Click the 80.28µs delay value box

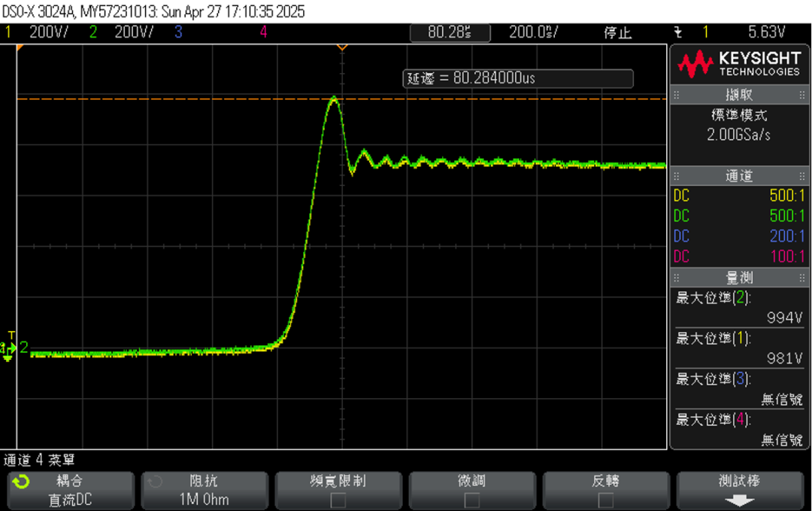click(450, 32)
